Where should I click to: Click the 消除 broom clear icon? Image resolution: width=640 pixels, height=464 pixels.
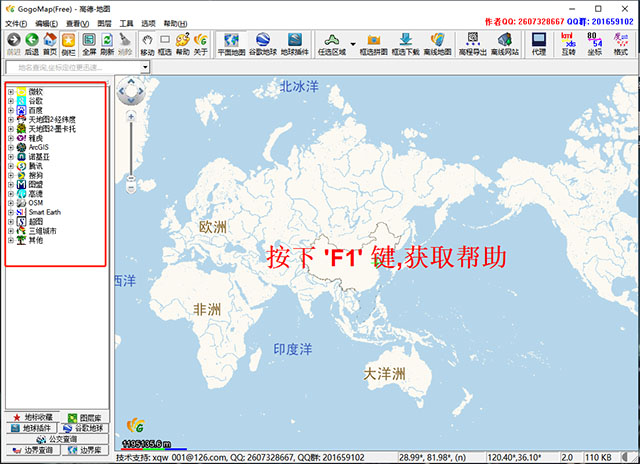(x=124, y=40)
